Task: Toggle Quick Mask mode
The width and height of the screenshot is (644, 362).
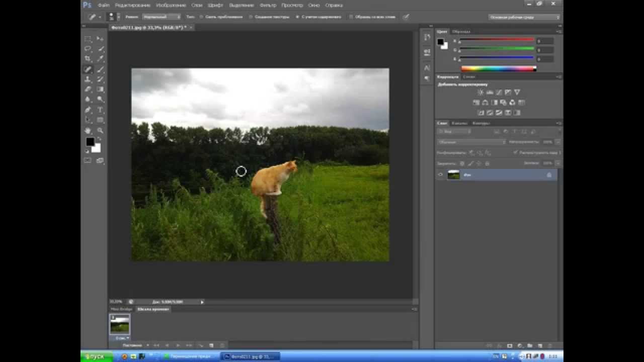Action: [88, 160]
